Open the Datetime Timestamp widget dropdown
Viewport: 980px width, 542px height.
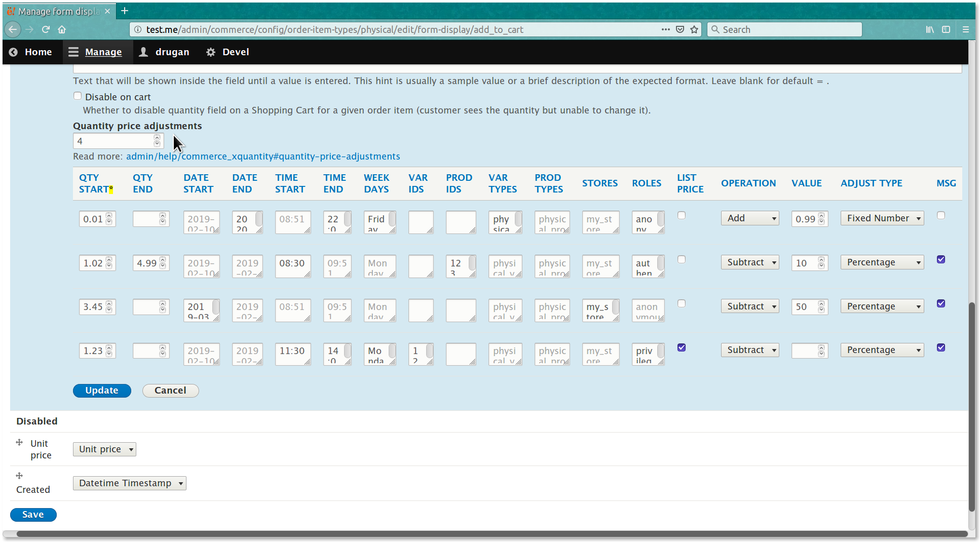(x=130, y=483)
